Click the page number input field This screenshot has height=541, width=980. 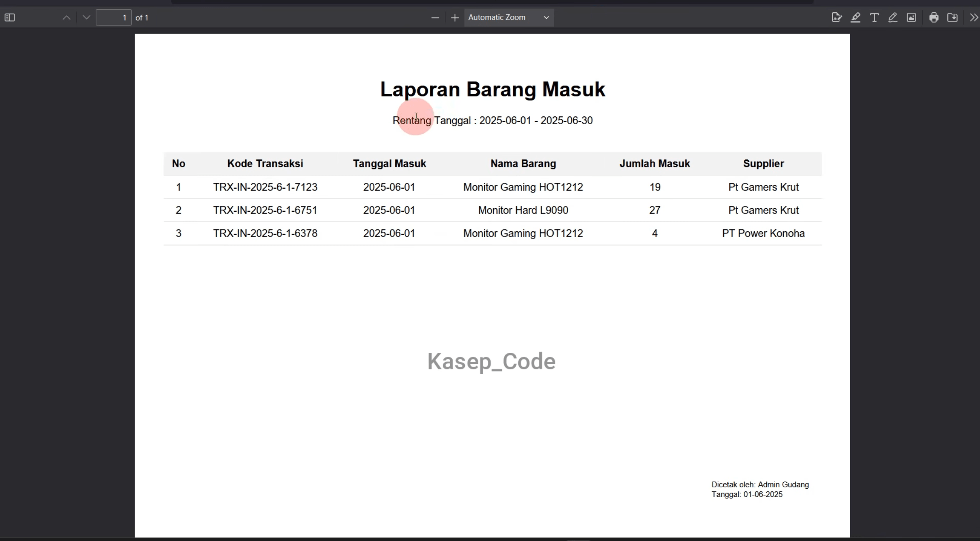[x=114, y=18]
